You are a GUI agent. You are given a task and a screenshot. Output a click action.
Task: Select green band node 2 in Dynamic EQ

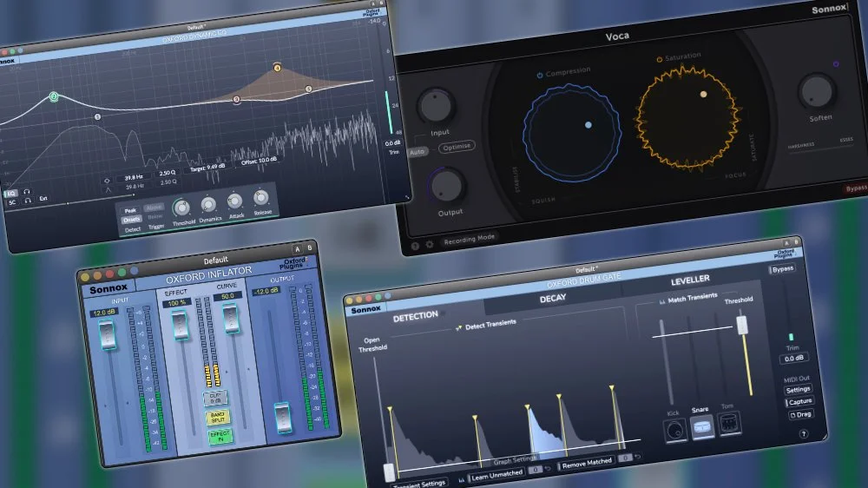pyautogui.click(x=54, y=96)
